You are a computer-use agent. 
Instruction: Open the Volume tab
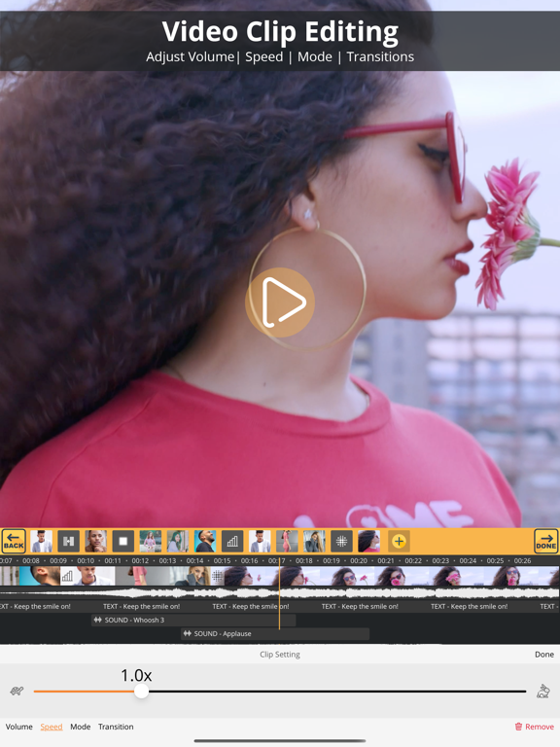19,727
